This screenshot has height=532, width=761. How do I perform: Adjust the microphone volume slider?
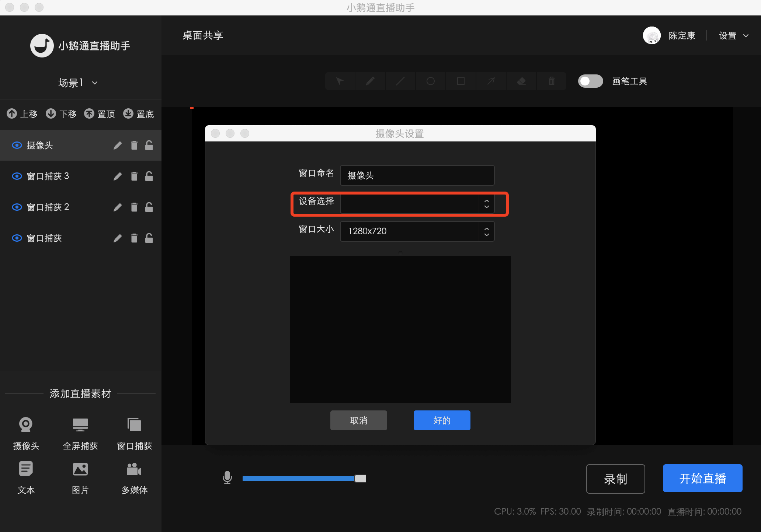coord(359,478)
